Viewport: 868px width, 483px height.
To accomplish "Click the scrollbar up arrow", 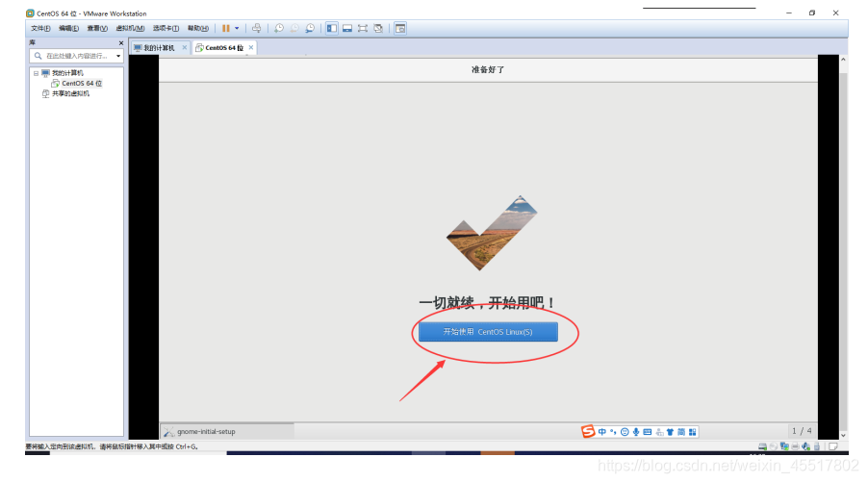I will coord(844,60).
